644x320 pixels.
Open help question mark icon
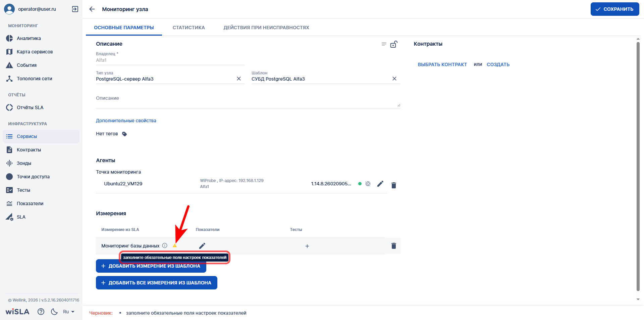click(41, 312)
